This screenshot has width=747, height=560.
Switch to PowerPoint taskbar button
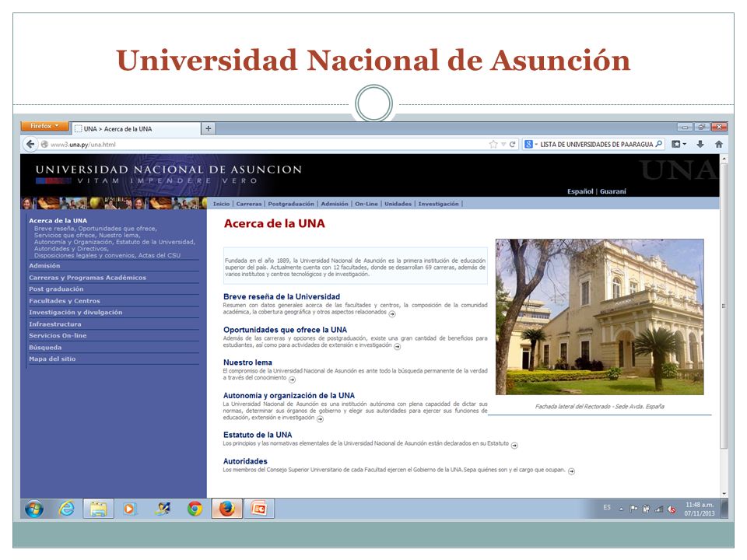[x=258, y=509]
